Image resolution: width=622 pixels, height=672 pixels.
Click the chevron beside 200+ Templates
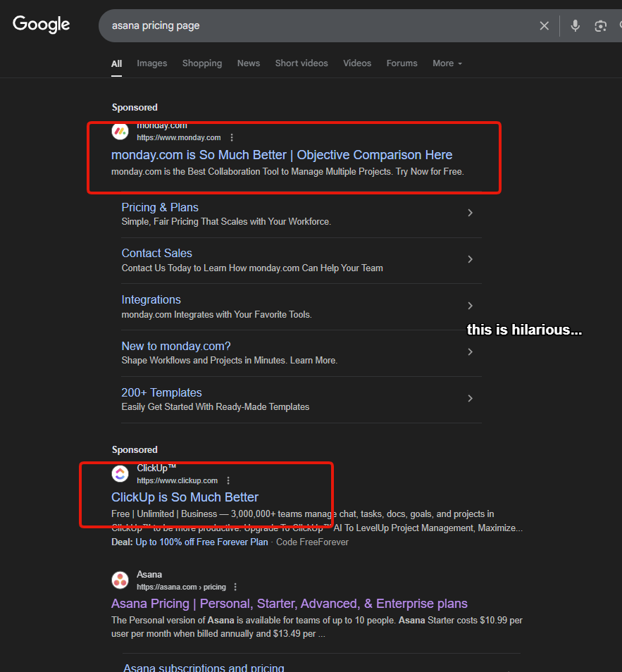pos(470,399)
